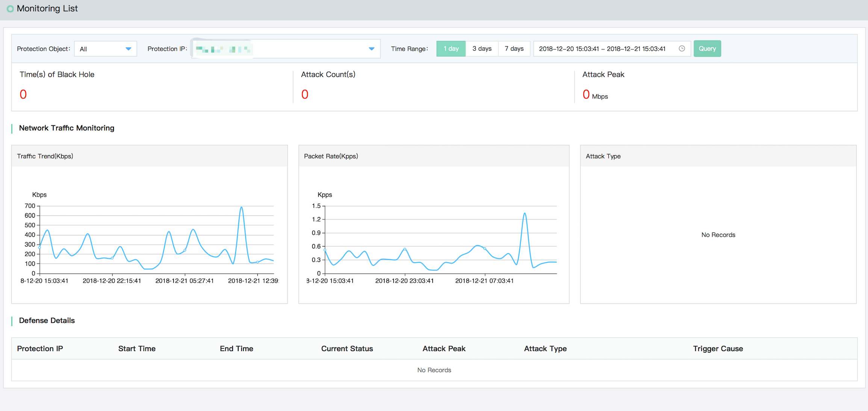Click the green Query button
This screenshot has width=868, height=411.
[707, 49]
